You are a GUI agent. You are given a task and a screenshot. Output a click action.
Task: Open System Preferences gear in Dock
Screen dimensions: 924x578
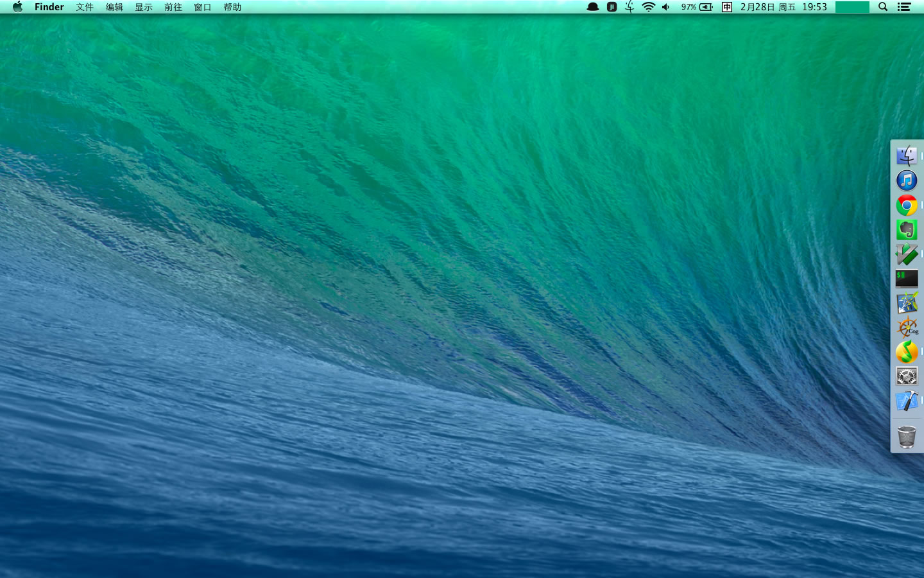[x=907, y=376]
